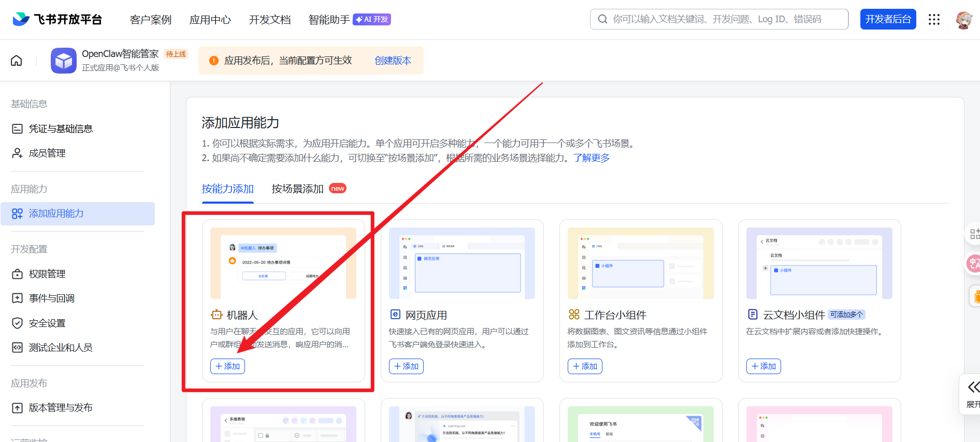Click the orange warning notice icon
Screen dimensions: 980x442
click(x=213, y=61)
